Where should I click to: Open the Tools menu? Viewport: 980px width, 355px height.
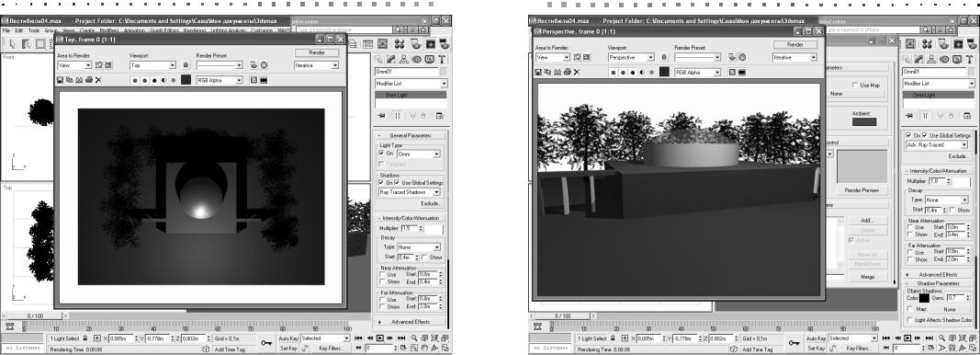tap(34, 30)
